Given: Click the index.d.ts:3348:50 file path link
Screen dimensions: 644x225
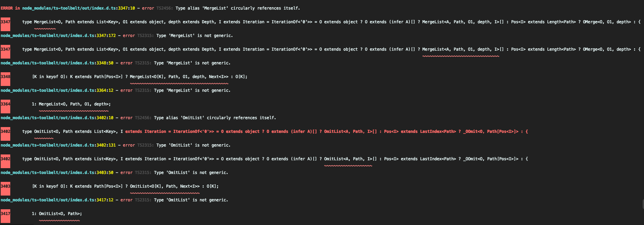Looking at the screenshot, I should click(x=57, y=63).
